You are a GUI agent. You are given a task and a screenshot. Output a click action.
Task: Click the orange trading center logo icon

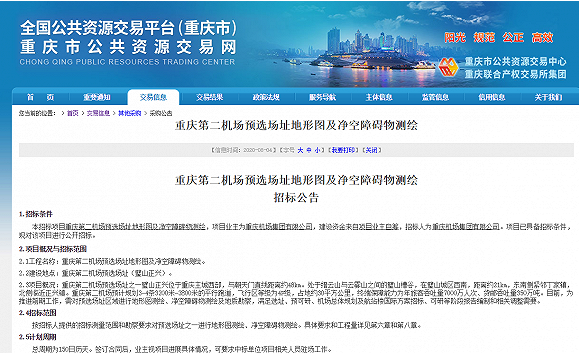448,67
